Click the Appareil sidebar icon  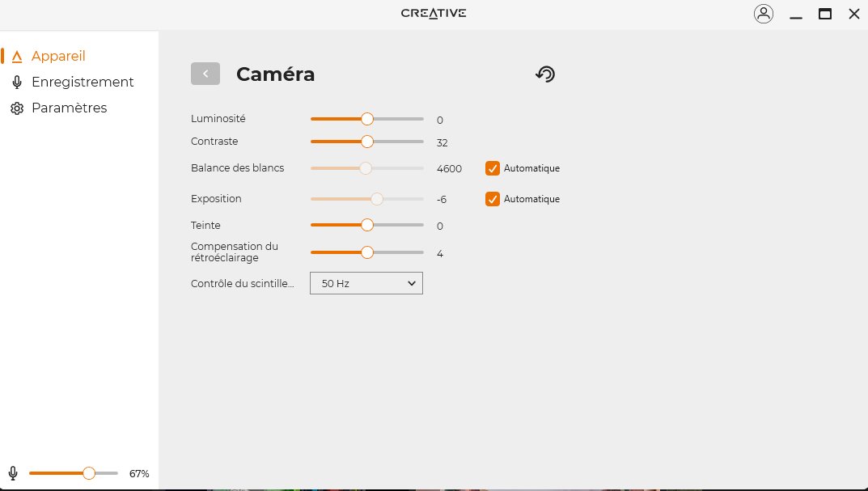17,57
